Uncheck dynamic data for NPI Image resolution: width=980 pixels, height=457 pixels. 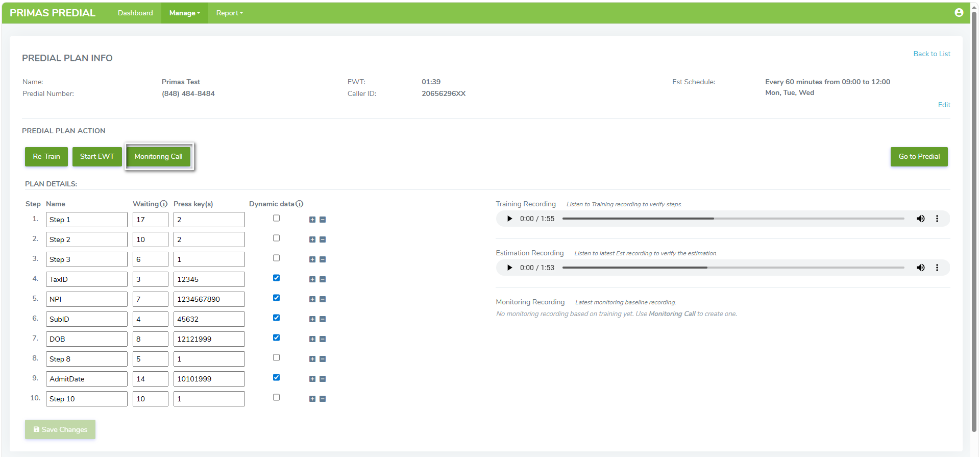(x=276, y=298)
